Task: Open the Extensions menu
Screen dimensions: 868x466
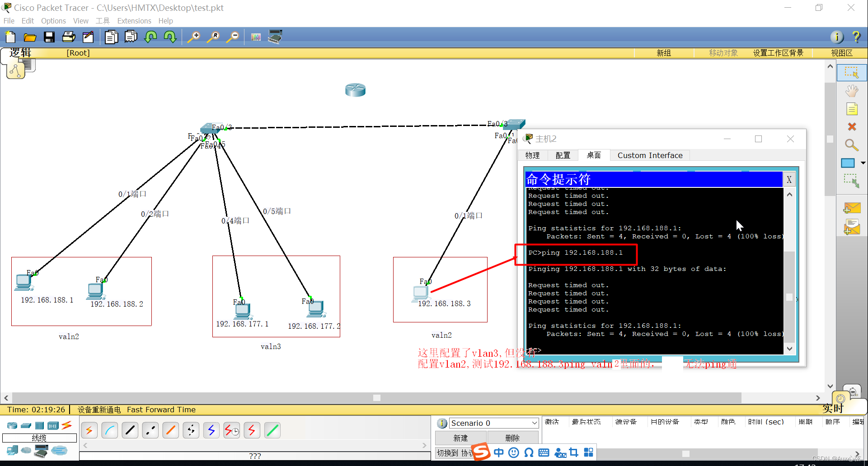Action: click(x=134, y=21)
